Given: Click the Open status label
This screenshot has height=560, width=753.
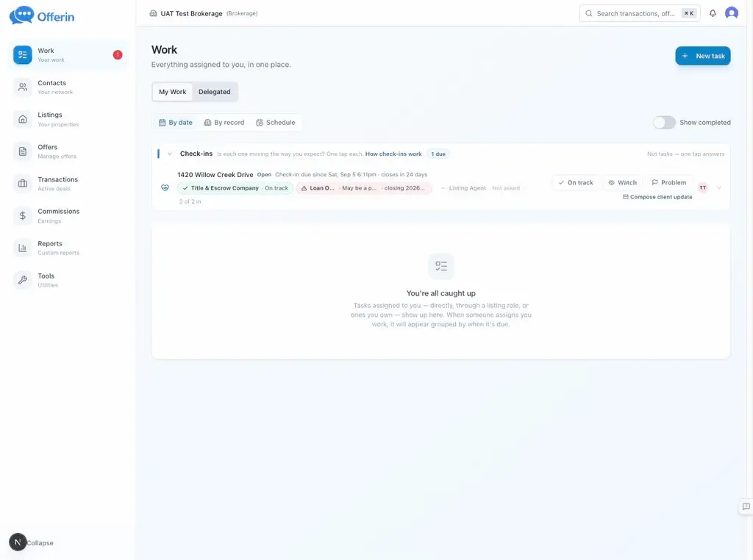Looking at the screenshot, I should pyautogui.click(x=264, y=175).
